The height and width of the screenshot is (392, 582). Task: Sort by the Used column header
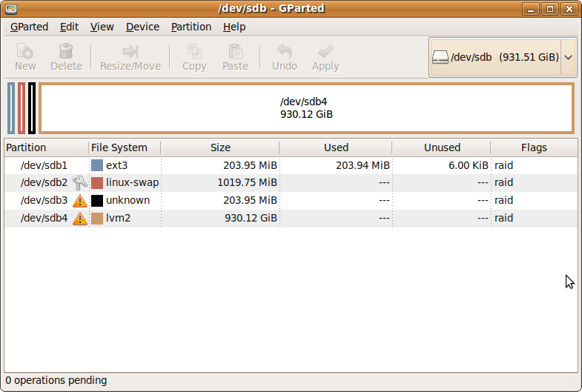(336, 147)
